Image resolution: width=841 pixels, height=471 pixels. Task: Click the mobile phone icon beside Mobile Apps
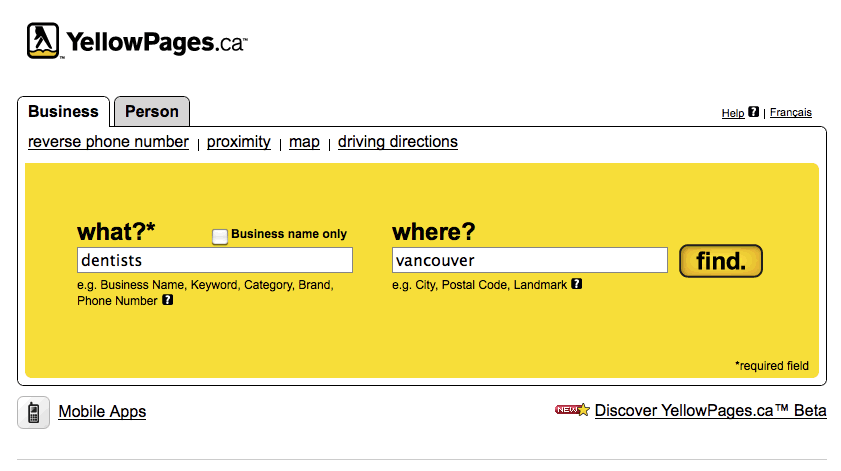pos(33,413)
